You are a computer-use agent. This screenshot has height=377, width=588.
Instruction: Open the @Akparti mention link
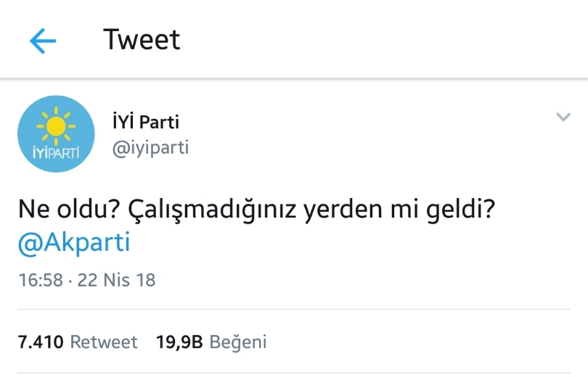(74, 243)
